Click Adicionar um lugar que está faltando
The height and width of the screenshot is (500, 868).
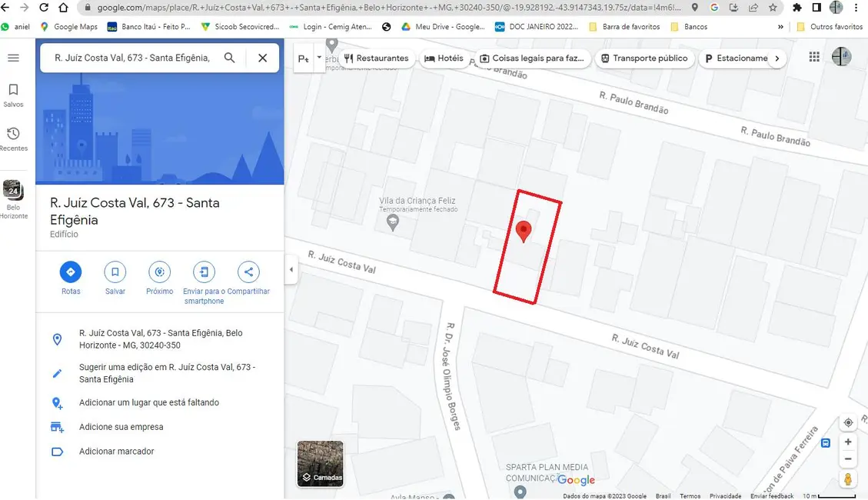point(149,402)
